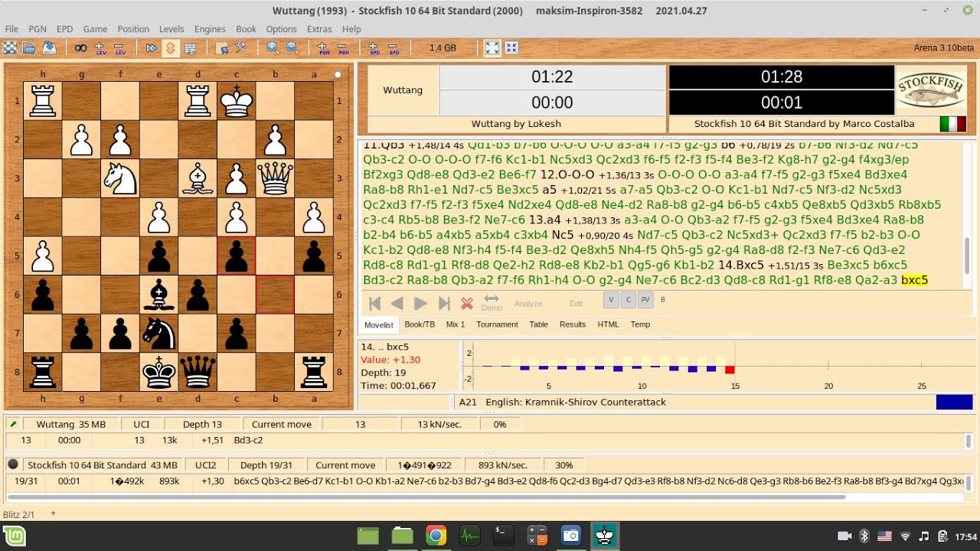Switch to the Book/TB tab

[x=420, y=324]
